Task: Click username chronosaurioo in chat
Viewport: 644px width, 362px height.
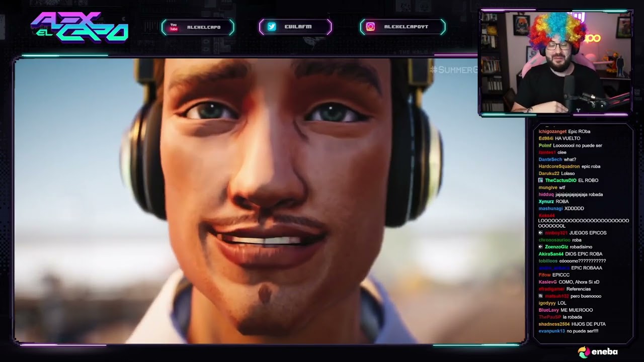Action: coord(554,240)
